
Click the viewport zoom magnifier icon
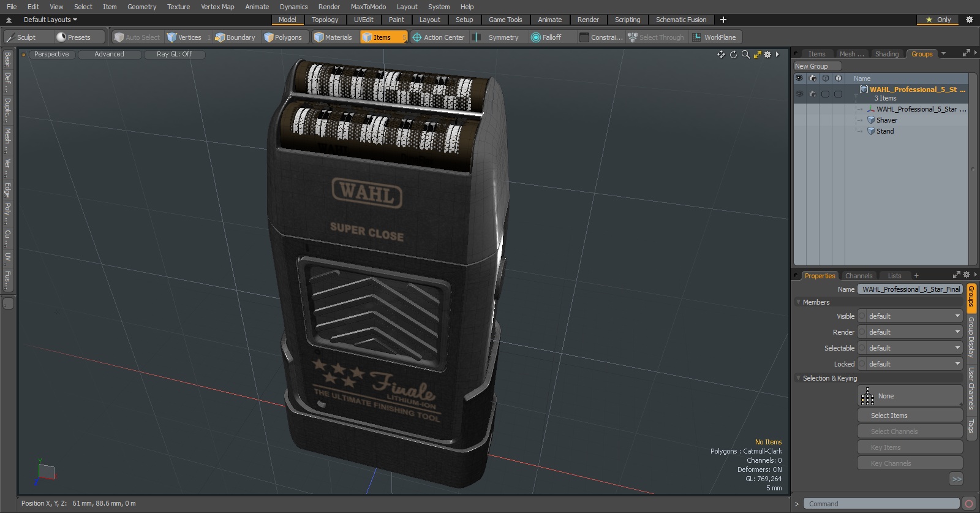745,55
